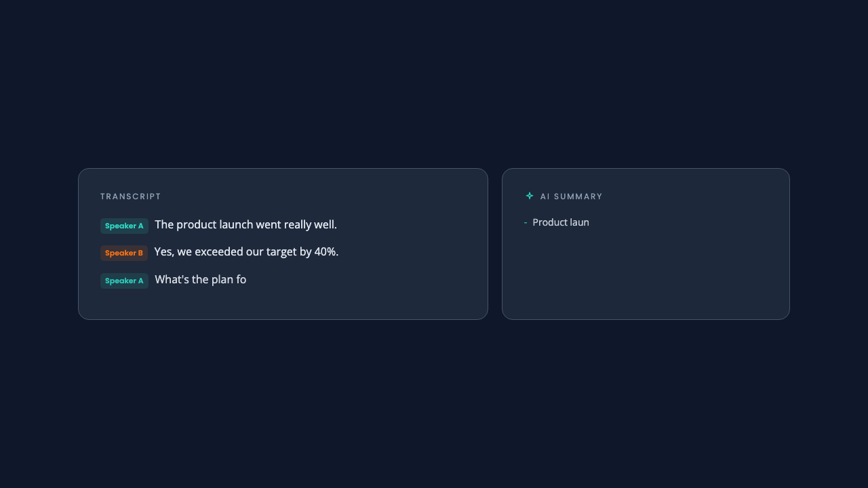Image resolution: width=868 pixels, height=488 pixels.
Task: Click the "Product laun" summary bullet text
Action: tap(561, 222)
